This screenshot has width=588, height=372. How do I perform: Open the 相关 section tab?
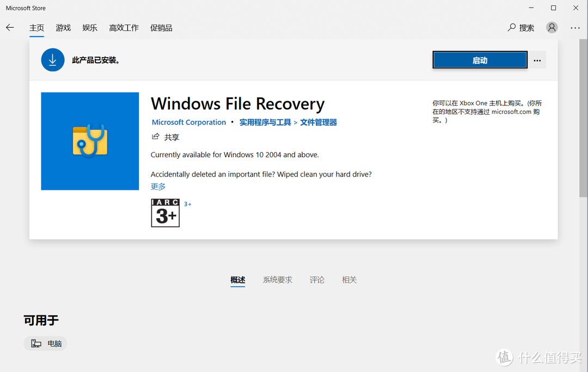(349, 280)
